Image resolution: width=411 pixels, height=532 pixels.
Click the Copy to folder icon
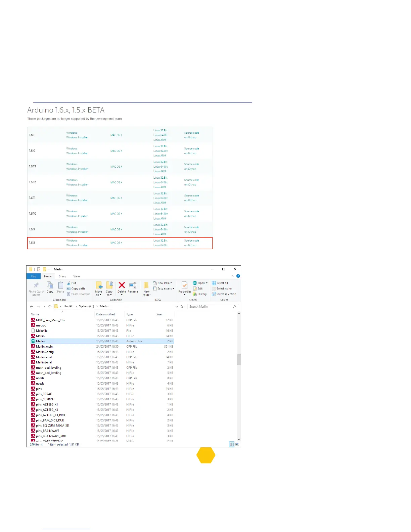point(109,285)
